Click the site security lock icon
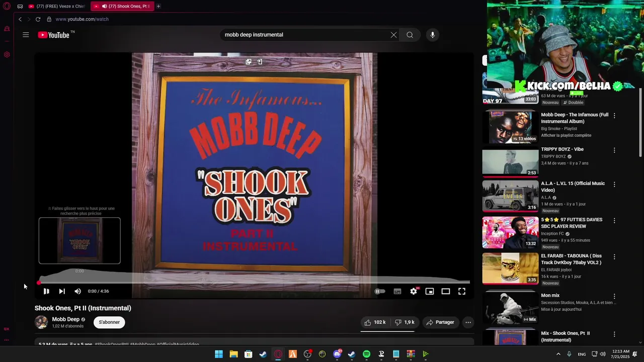This screenshot has width=644, height=362. point(49,19)
